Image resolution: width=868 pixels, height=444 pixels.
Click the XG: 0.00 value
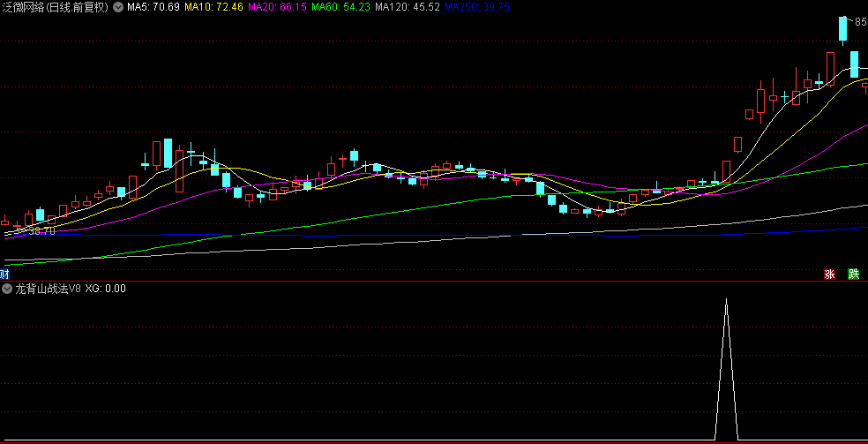point(106,289)
